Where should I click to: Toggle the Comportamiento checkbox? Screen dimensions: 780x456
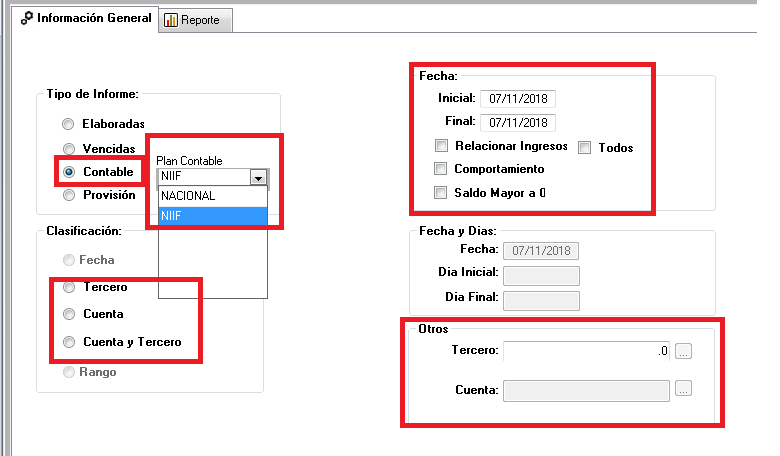pos(441,169)
